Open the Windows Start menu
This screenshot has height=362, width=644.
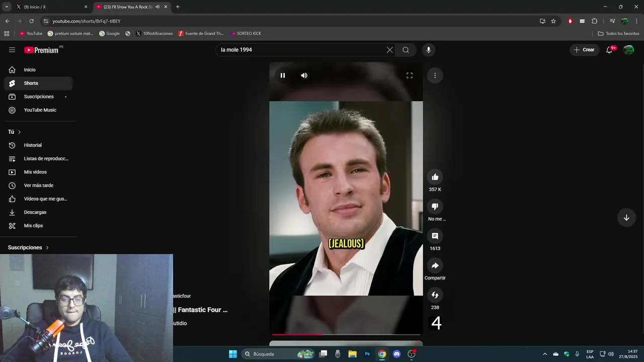[x=233, y=354]
